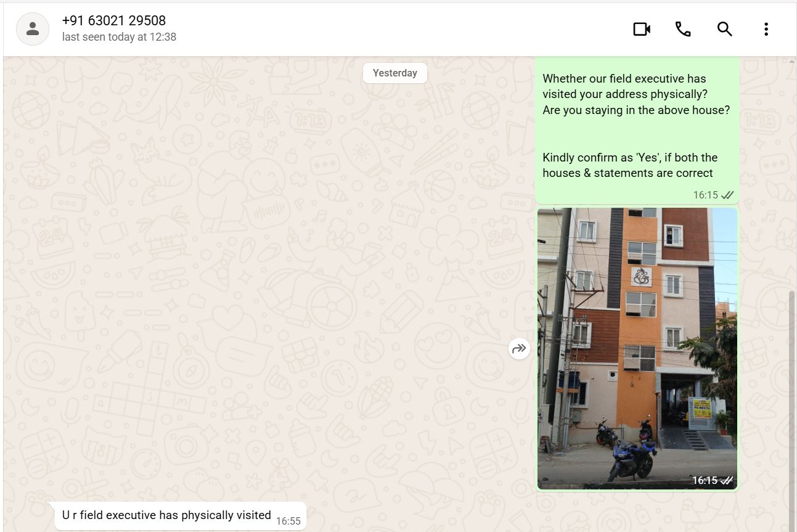This screenshot has height=532, width=797.
Task: Open contact info for +91 63021 29508
Action: [114, 20]
